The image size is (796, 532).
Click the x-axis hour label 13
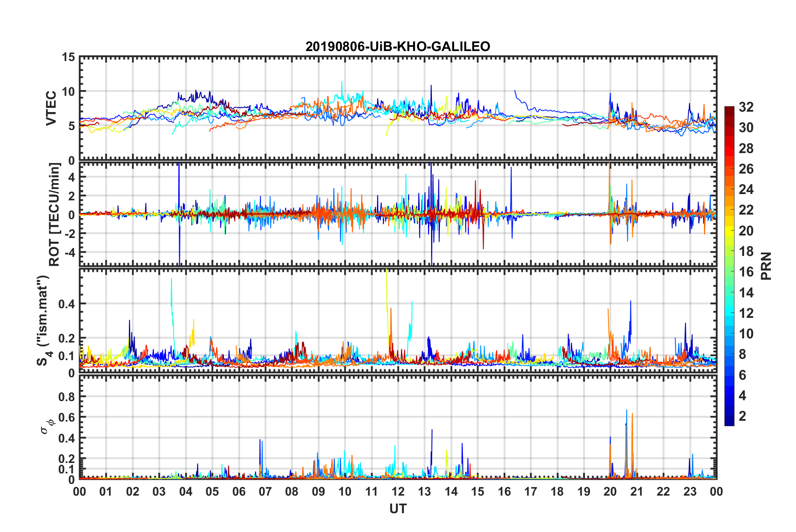tap(424, 491)
